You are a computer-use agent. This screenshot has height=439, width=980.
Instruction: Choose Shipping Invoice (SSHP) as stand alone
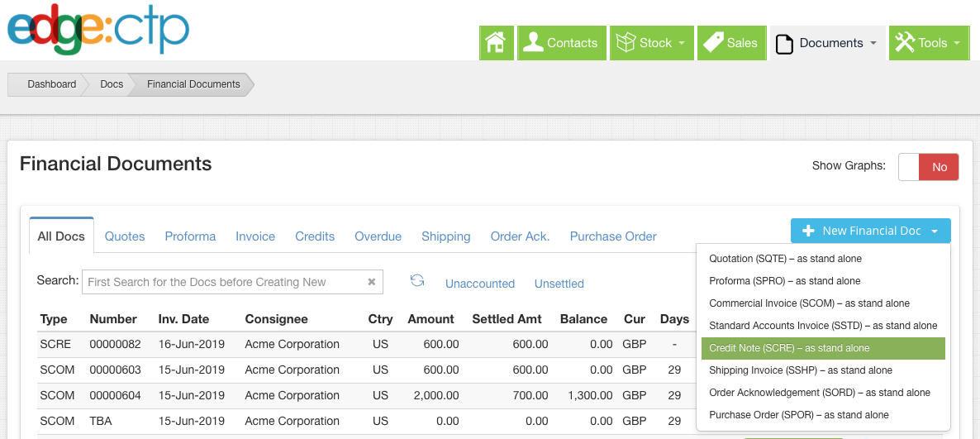click(823, 370)
